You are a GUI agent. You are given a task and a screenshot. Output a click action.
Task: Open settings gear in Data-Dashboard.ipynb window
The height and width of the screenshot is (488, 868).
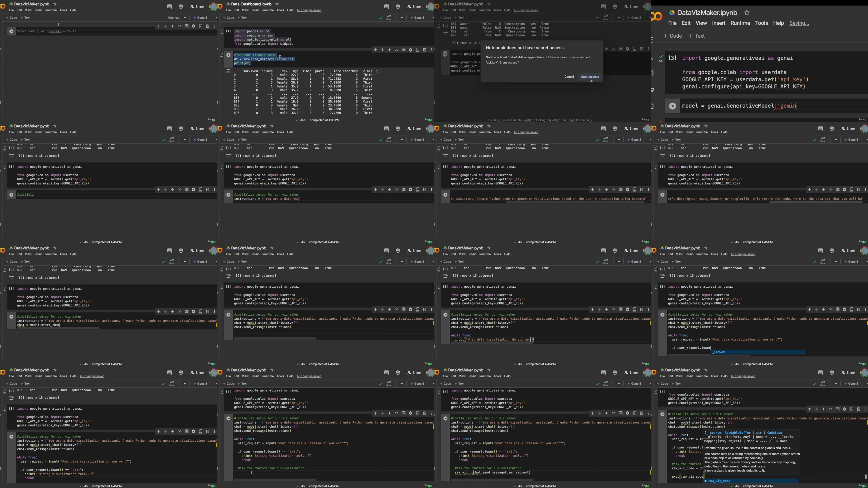pos(398,7)
